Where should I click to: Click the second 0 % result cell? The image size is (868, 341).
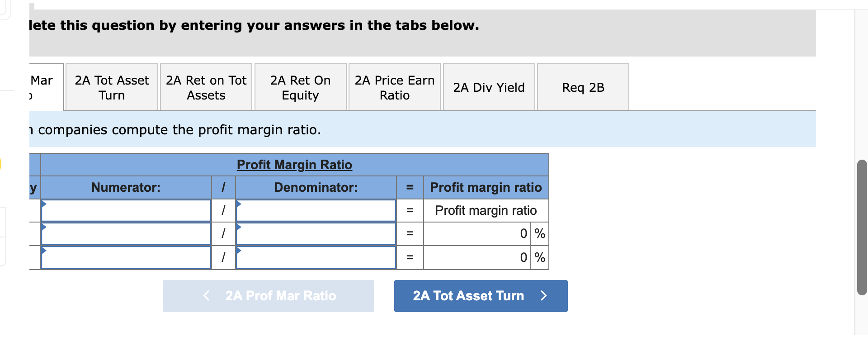pos(476,257)
